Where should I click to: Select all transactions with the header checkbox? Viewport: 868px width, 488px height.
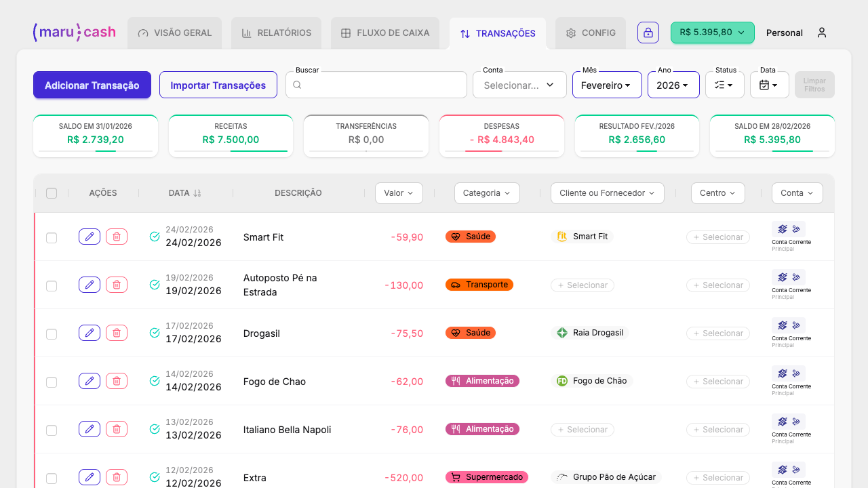52,193
